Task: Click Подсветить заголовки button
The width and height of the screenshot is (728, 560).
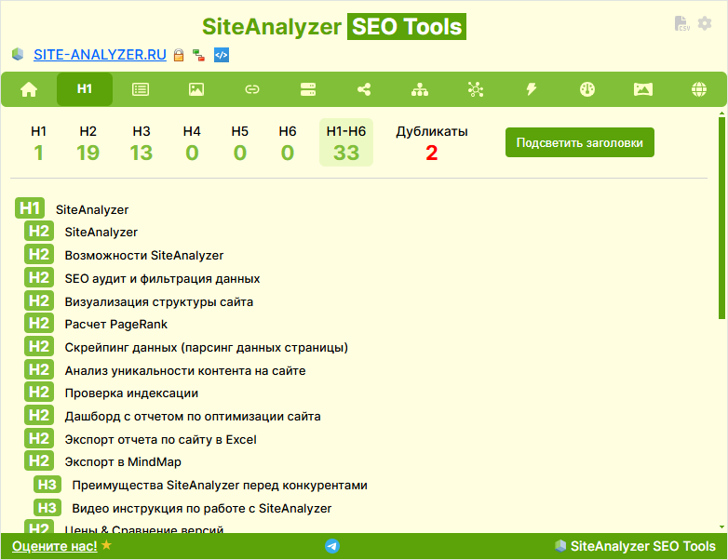Action: [579, 142]
